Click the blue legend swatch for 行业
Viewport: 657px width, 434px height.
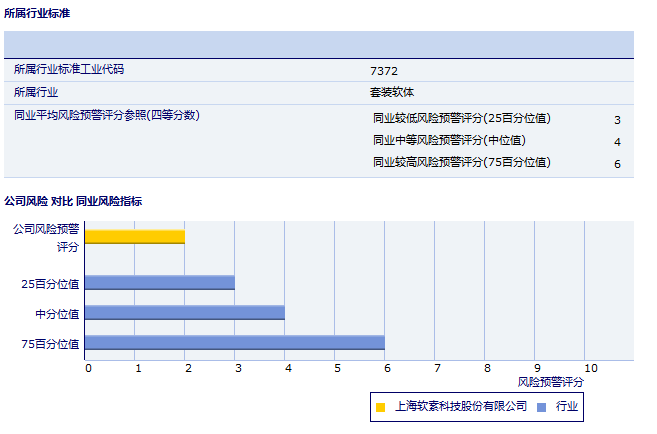click(541, 407)
